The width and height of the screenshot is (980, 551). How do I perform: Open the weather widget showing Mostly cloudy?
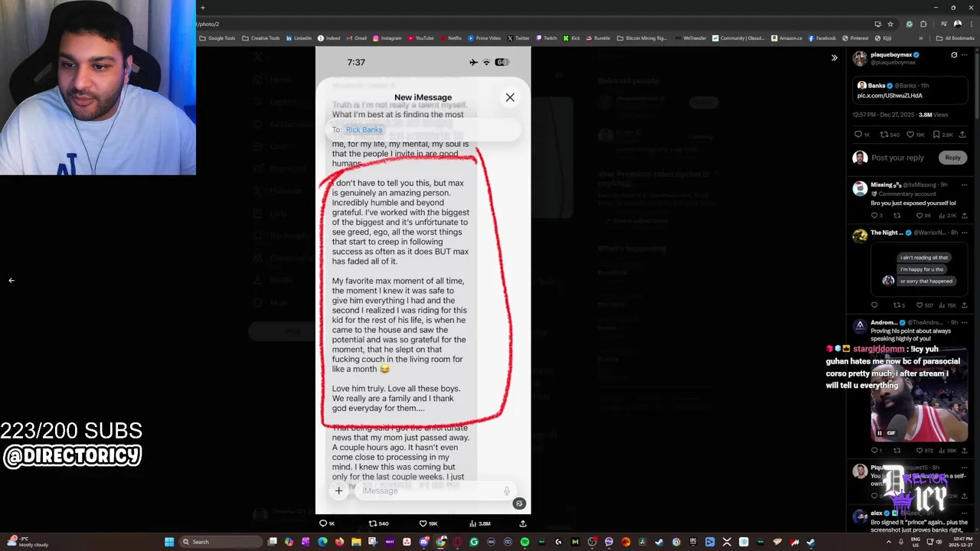29,542
